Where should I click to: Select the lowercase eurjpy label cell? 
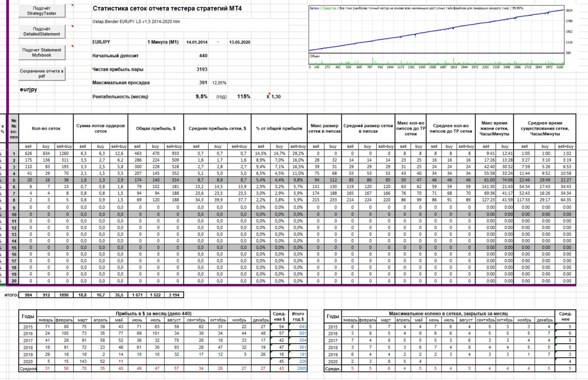28,90
